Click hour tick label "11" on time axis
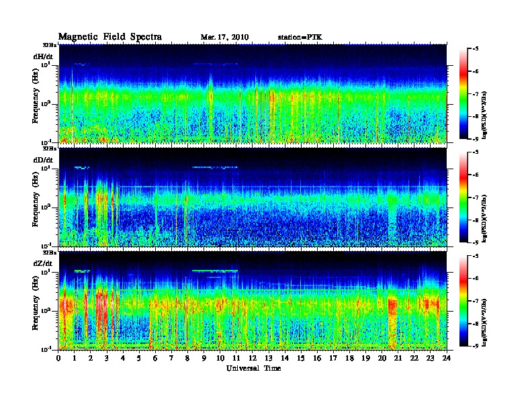This screenshot has height=411, width=532. [236, 358]
